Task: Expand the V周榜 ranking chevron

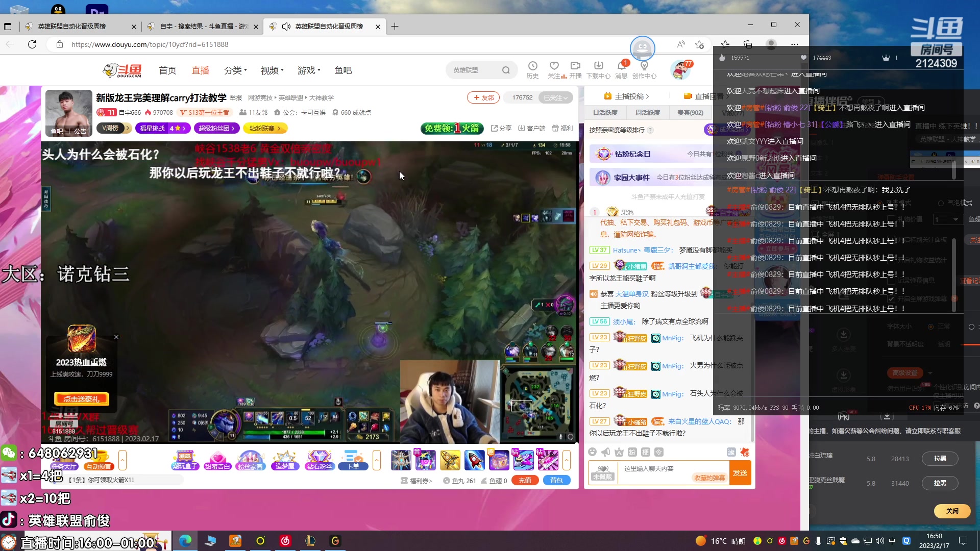Action: click(128, 128)
